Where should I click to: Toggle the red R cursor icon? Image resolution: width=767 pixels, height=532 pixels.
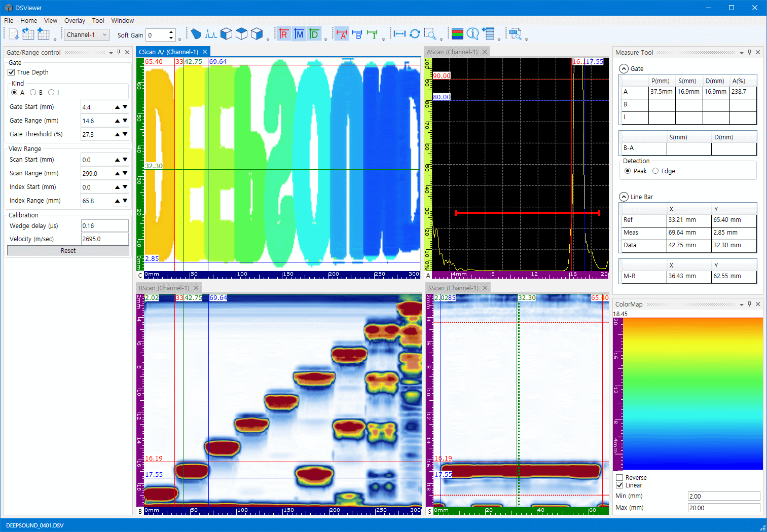pos(284,34)
